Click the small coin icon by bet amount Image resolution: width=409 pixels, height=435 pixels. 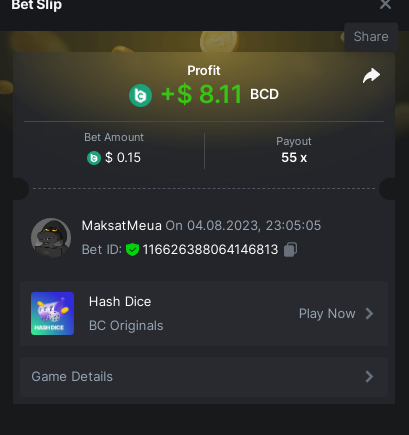(x=94, y=158)
